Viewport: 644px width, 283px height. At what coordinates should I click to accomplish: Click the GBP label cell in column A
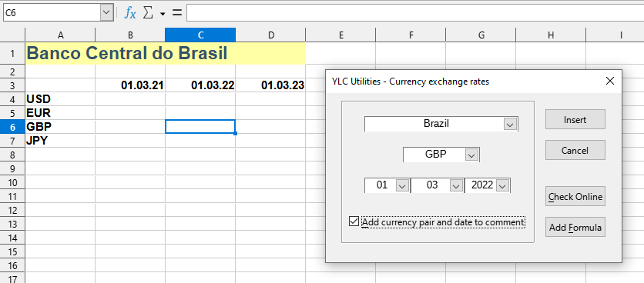click(60, 127)
